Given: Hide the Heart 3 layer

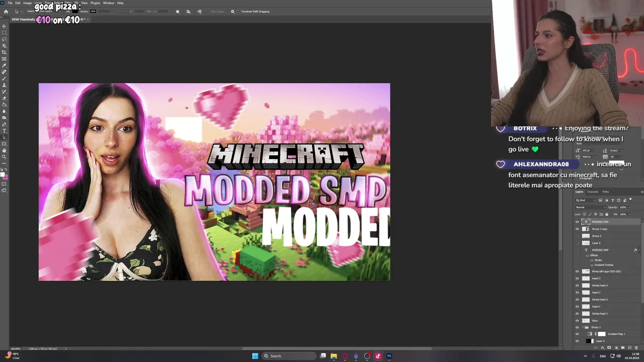Looking at the screenshot, I should point(577,278).
